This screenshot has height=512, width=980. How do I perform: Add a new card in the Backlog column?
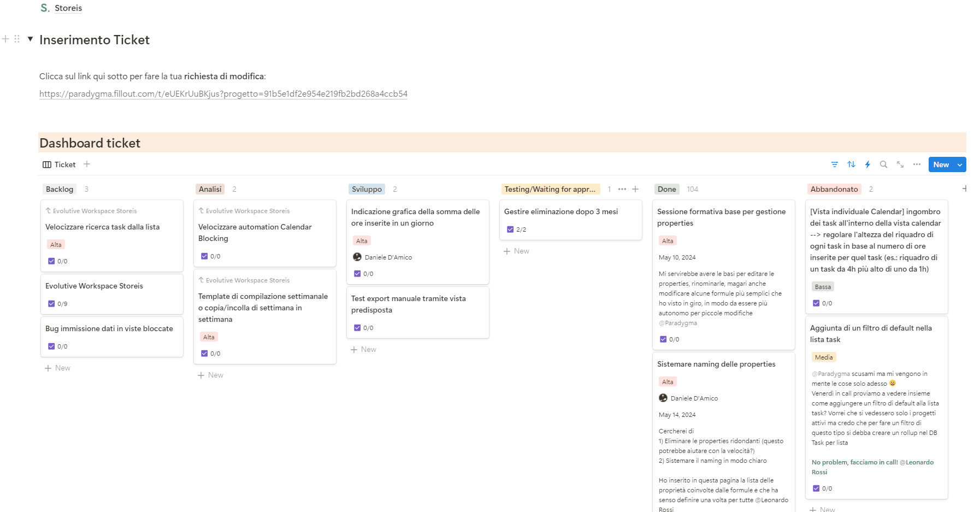(57, 368)
